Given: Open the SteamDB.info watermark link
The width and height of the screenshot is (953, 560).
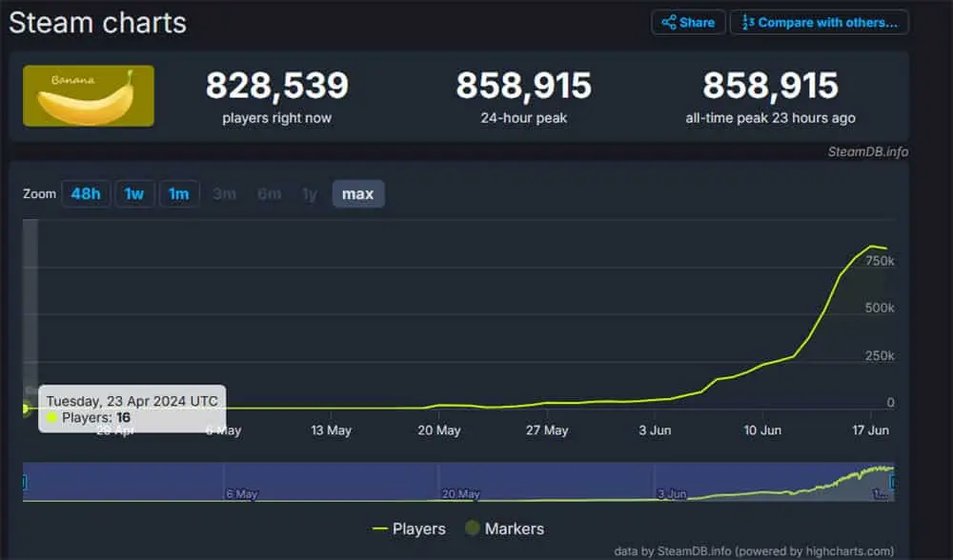Looking at the screenshot, I should pyautogui.click(x=868, y=151).
